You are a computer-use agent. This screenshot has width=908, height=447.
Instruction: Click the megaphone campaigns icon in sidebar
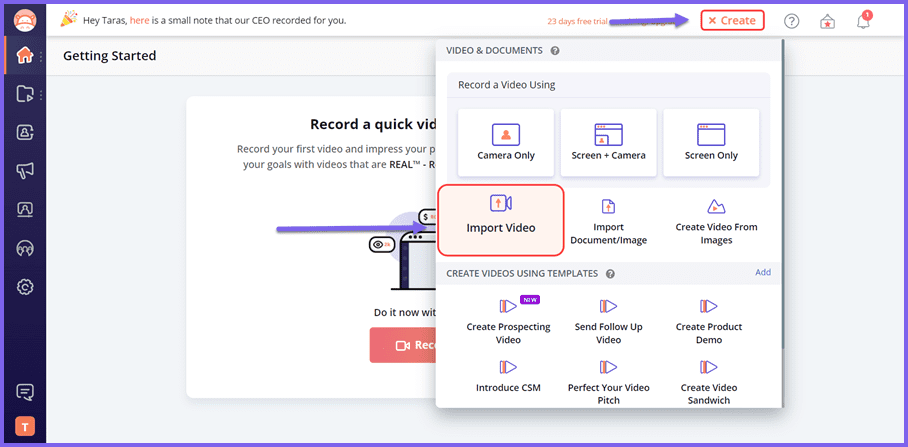coord(25,171)
